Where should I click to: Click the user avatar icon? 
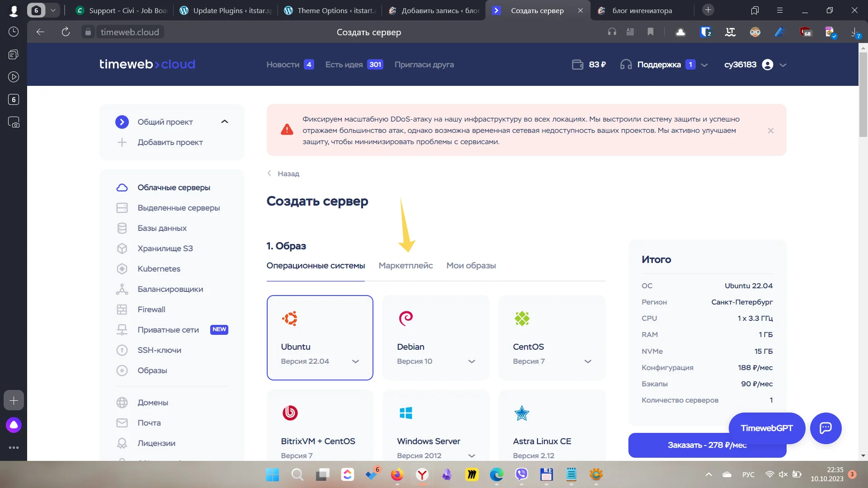coord(768,65)
